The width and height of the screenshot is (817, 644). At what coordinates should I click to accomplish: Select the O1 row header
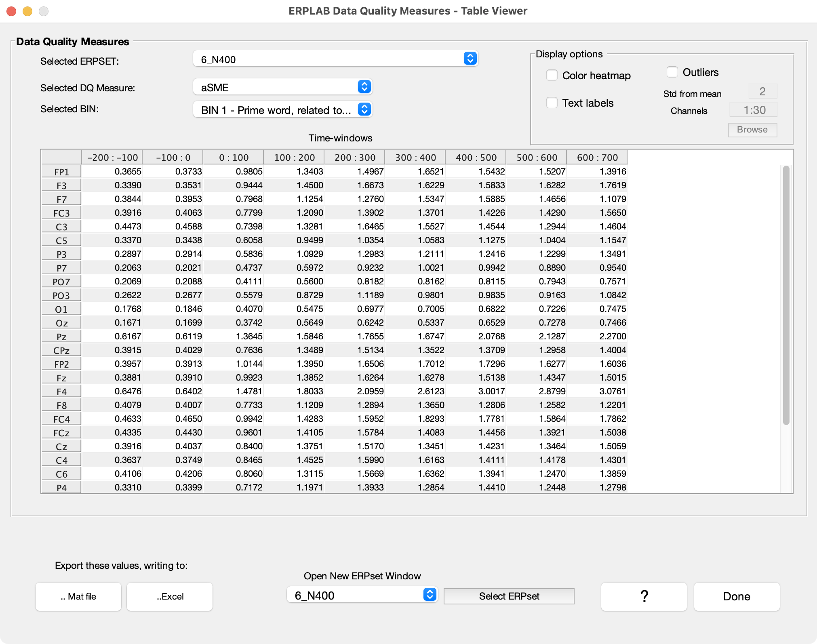tap(61, 309)
